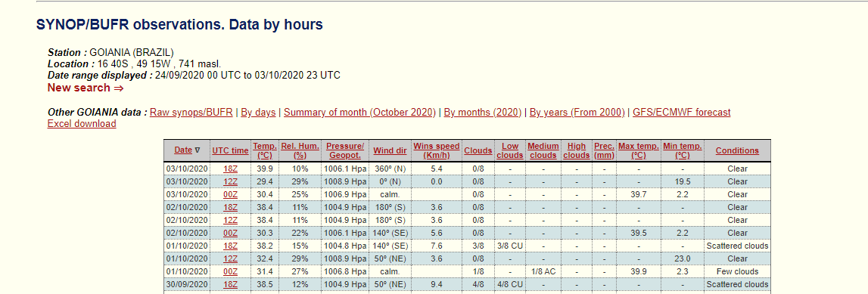Open the By days link
This screenshot has width=868, height=294.
click(x=259, y=112)
